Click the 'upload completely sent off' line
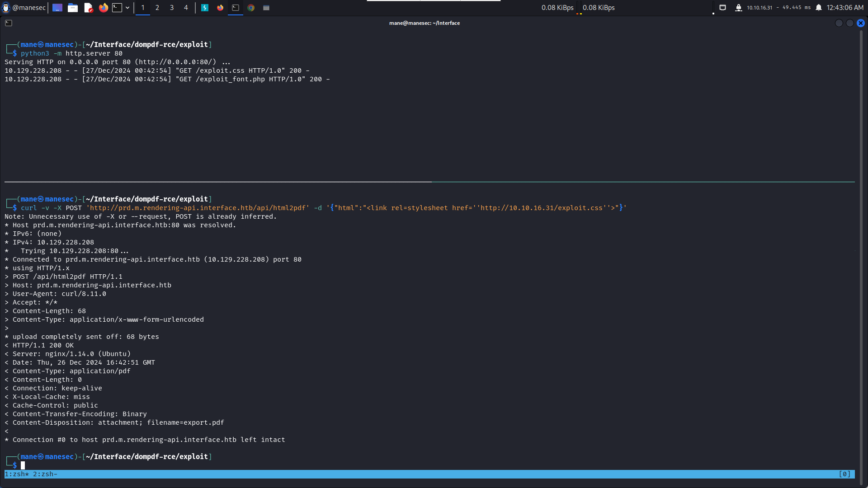This screenshot has height=488, width=868. [x=82, y=337]
